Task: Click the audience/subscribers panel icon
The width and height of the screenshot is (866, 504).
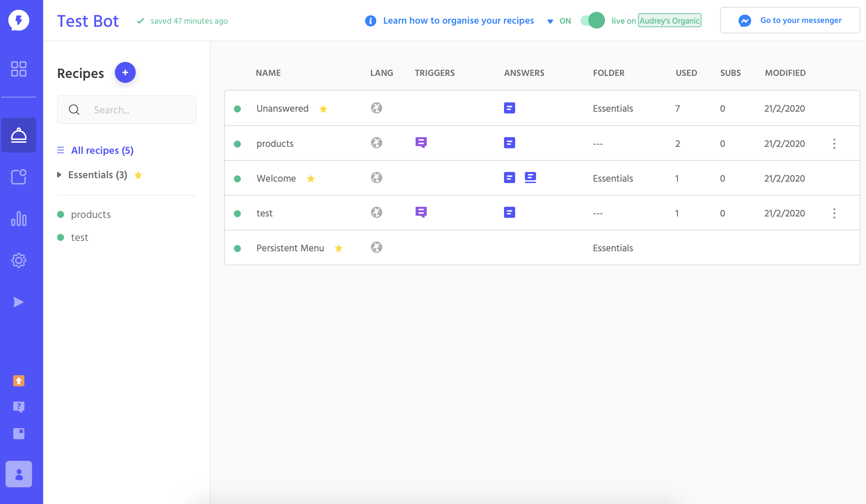Action: pyautogui.click(x=18, y=475)
